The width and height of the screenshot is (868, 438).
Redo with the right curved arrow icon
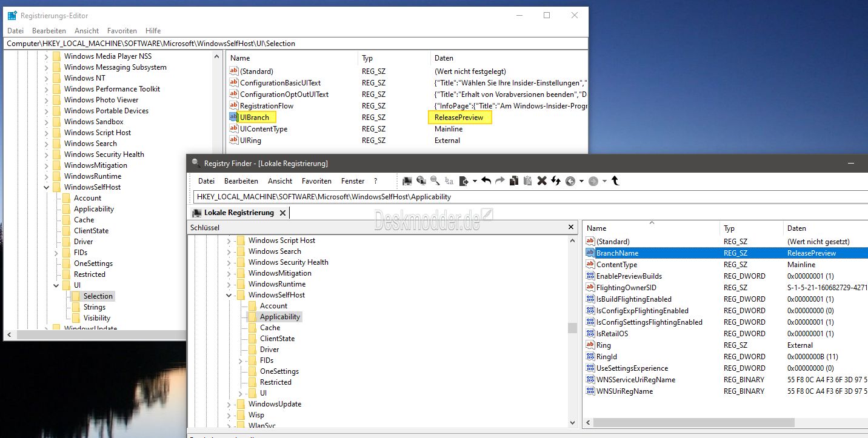pyautogui.click(x=500, y=181)
